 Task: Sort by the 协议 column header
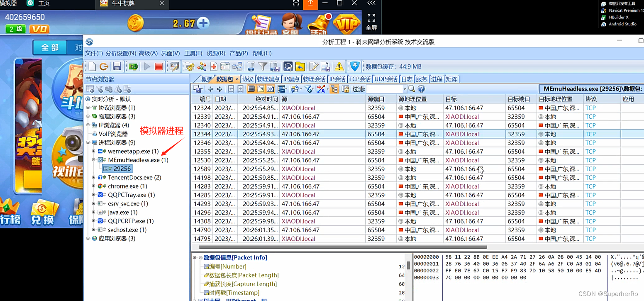(x=602, y=99)
